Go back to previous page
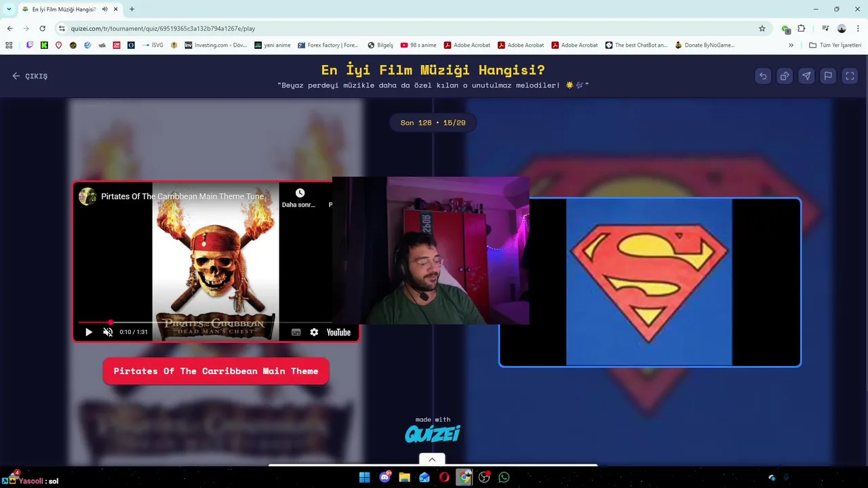The width and height of the screenshot is (868, 488). click(9, 28)
